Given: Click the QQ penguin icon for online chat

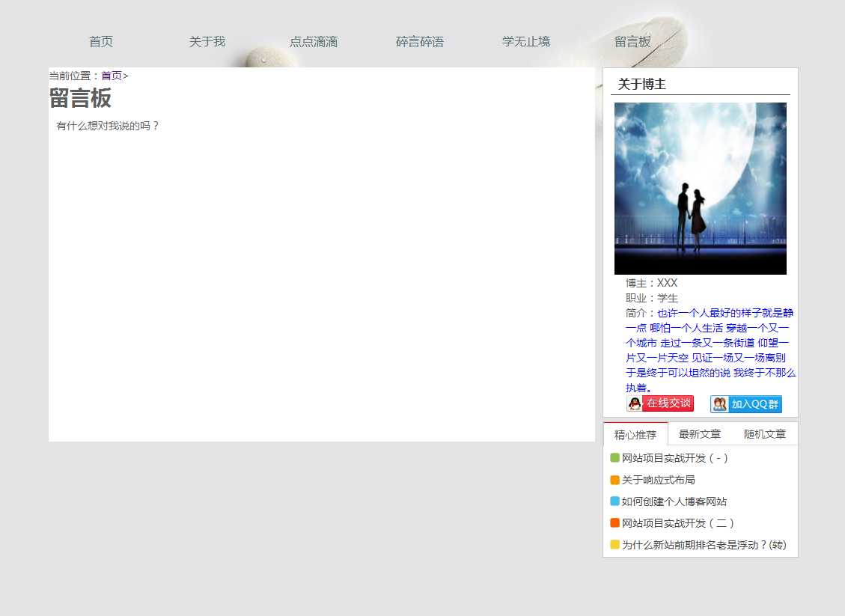Looking at the screenshot, I should click(x=635, y=404).
